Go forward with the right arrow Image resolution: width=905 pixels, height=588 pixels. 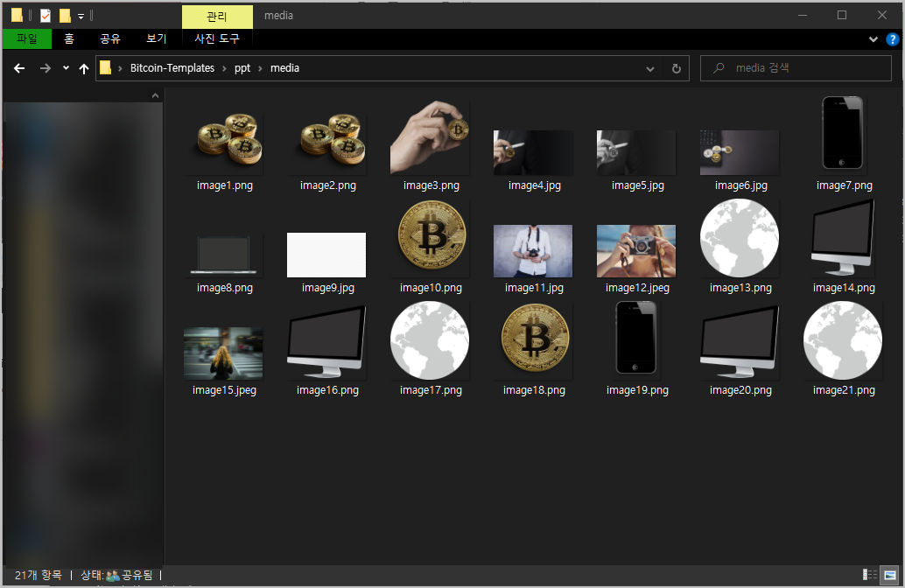[45, 68]
